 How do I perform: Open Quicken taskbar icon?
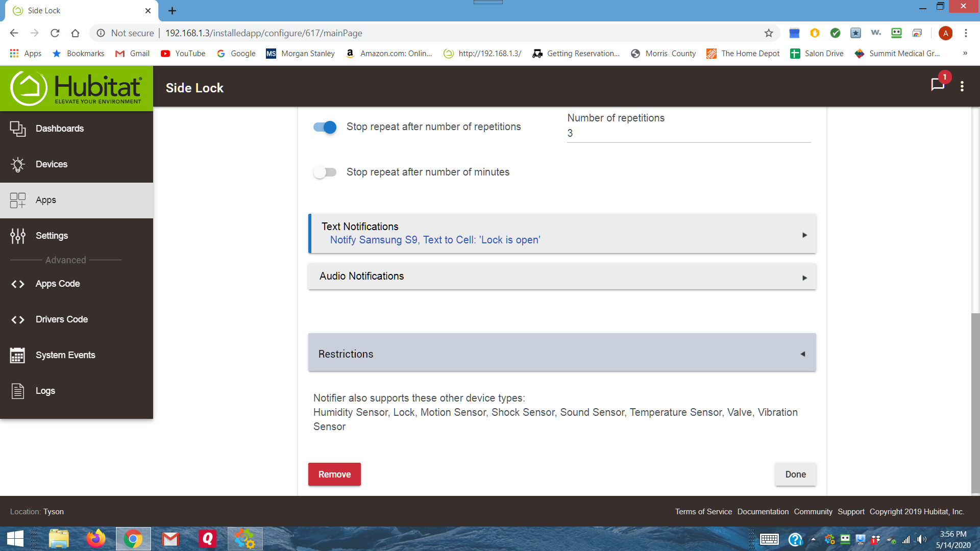tap(207, 539)
